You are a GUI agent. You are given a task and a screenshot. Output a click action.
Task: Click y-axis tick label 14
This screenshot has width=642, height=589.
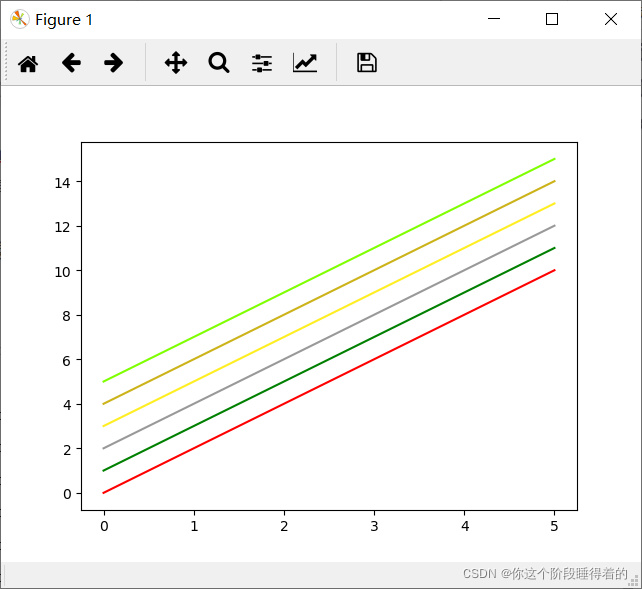pos(62,183)
